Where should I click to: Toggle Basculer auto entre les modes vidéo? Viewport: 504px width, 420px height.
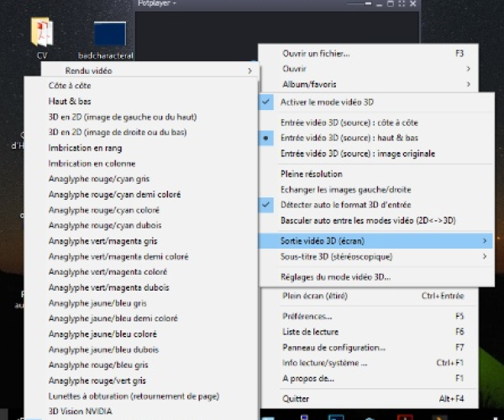[376, 220]
